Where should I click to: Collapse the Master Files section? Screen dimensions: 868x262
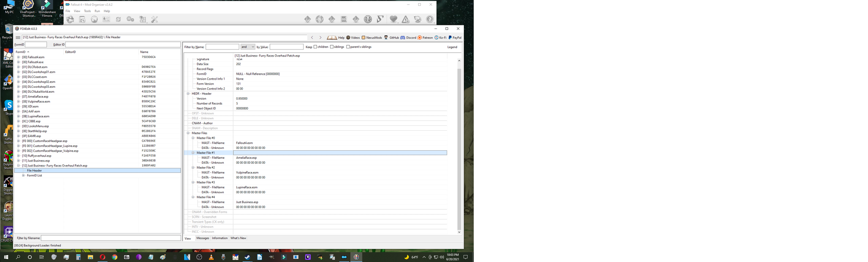188,133
